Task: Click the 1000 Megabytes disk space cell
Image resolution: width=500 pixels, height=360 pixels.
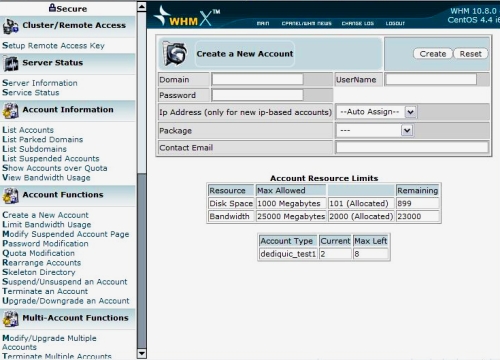Action: 291,203
